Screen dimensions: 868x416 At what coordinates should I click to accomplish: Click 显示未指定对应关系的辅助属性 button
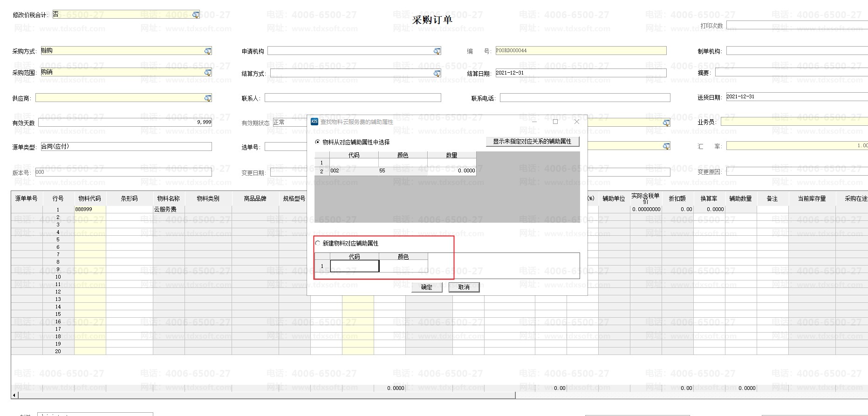[x=532, y=142]
